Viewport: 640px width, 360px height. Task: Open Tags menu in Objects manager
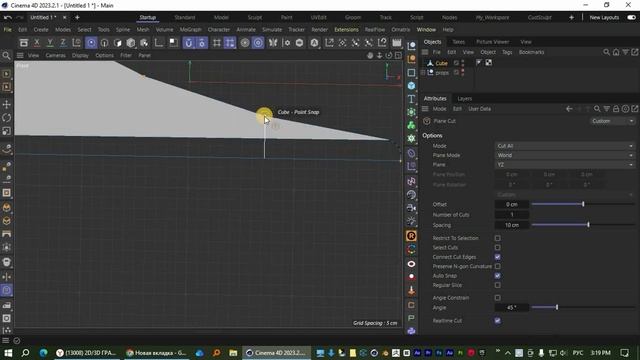coord(507,52)
